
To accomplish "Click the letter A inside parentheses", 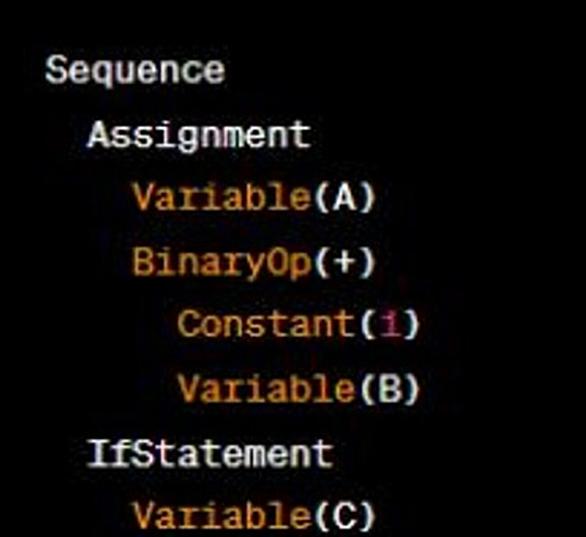I will click(345, 197).
